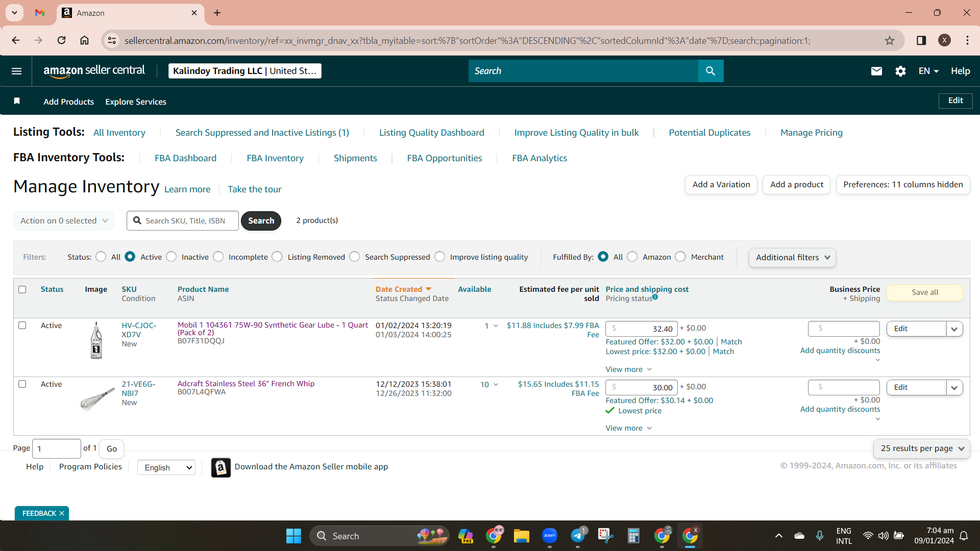Select the Search Suppressed filter
Viewport: 980px width, 551px height.
(355, 257)
